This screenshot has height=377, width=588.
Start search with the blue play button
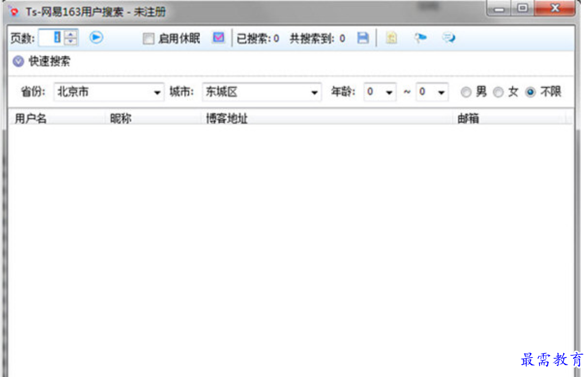pos(96,38)
